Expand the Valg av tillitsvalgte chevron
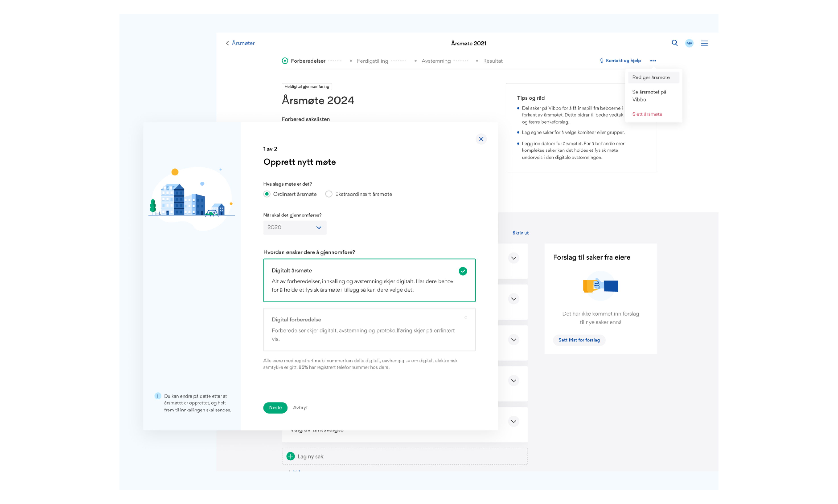838x504 pixels. [513, 421]
